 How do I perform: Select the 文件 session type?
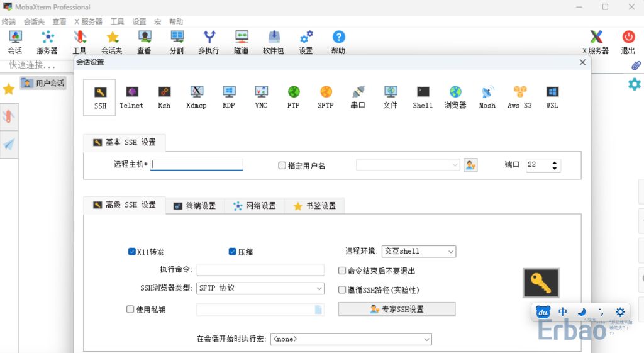click(391, 98)
